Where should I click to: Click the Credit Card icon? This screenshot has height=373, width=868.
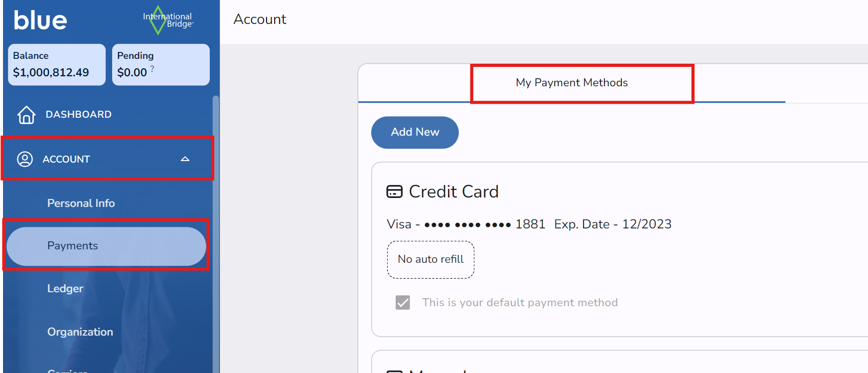394,191
